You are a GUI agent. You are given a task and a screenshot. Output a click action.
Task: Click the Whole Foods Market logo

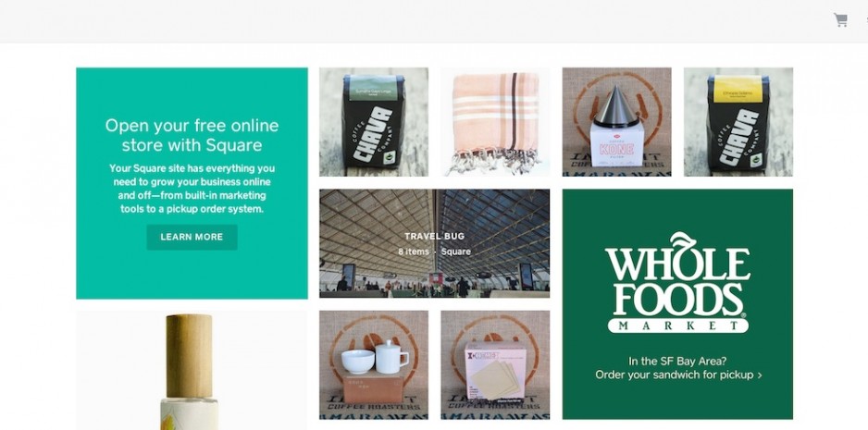(677, 282)
